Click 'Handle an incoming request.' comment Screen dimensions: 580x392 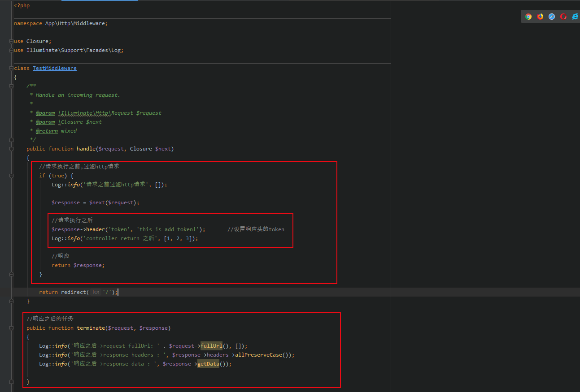(78, 95)
